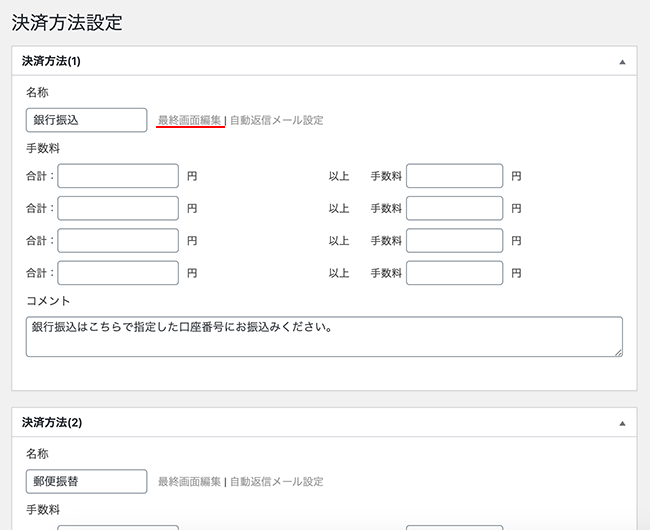The width and height of the screenshot is (650, 530).
Task: Click the 銀行振込 name field
Action: pos(86,120)
